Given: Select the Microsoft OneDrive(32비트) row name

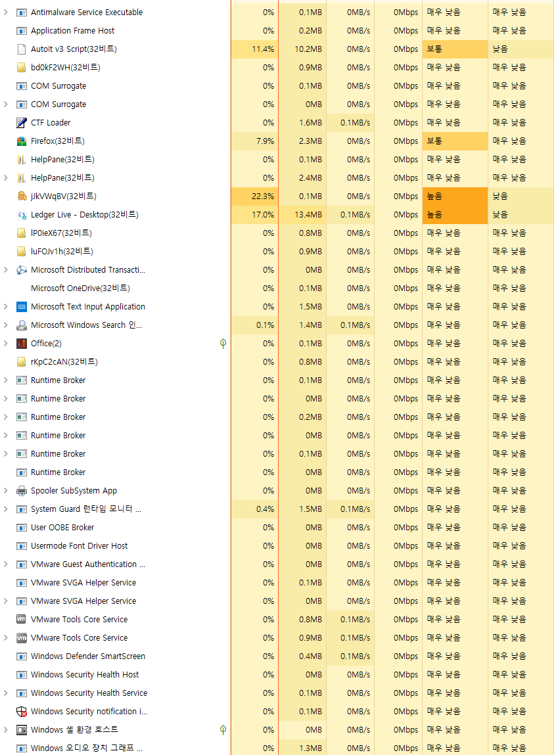Looking at the screenshot, I should click(x=80, y=288).
